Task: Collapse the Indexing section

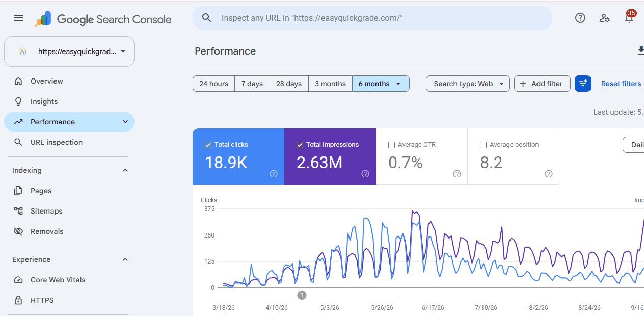Action: pos(125,170)
